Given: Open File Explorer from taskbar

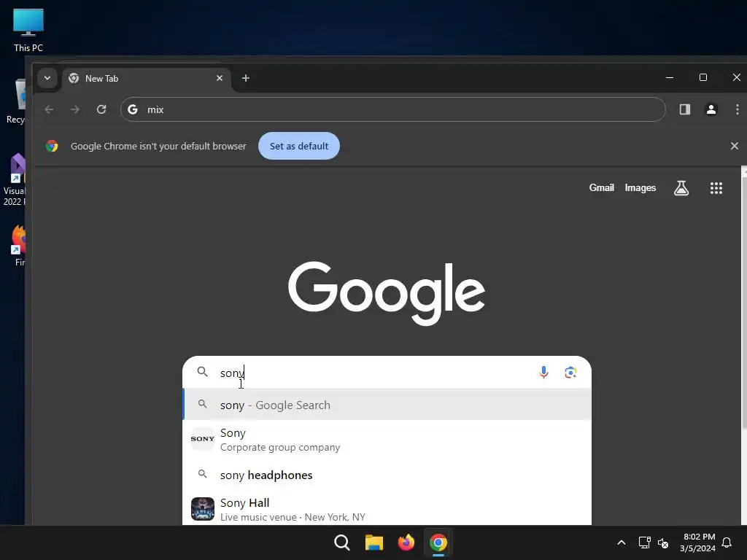Looking at the screenshot, I should 374,542.
